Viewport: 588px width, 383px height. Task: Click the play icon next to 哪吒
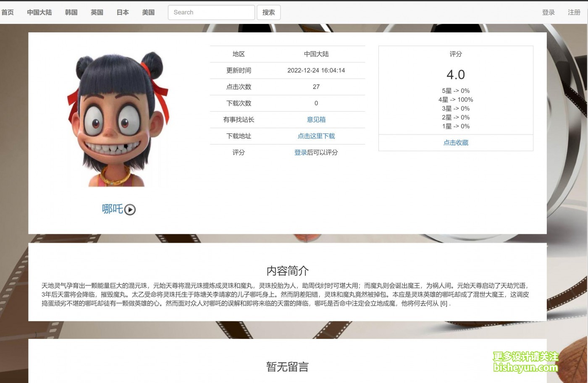click(130, 210)
